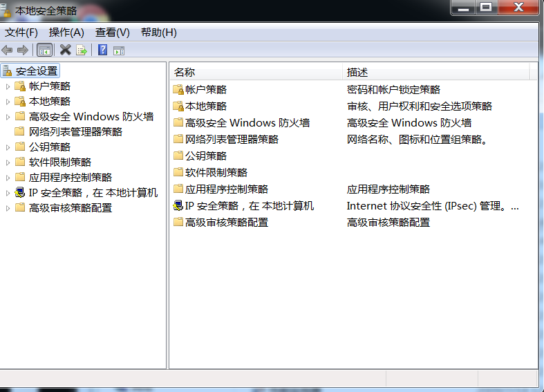Image resolution: width=544 pixels, height=392 pixels.
Task: Select 公钥策略 name in list pane
Action: coord(206,156)
